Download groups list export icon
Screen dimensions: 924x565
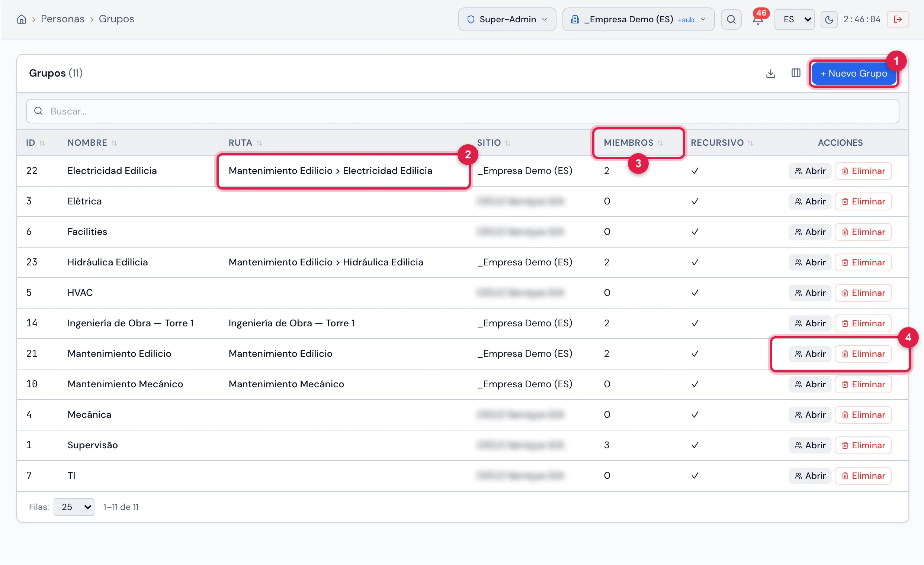(x=770, y=74)
